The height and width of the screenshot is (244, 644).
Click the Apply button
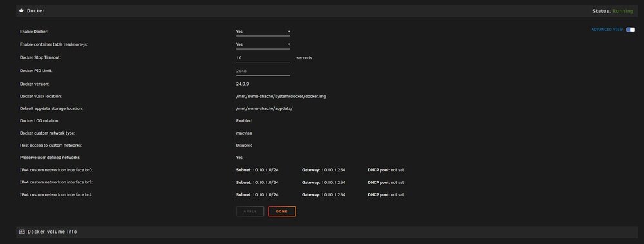[250, 212]
